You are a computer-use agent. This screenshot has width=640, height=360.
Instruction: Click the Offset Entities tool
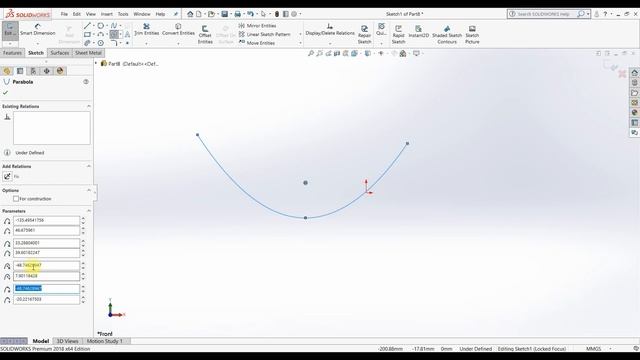coord(205,34)
